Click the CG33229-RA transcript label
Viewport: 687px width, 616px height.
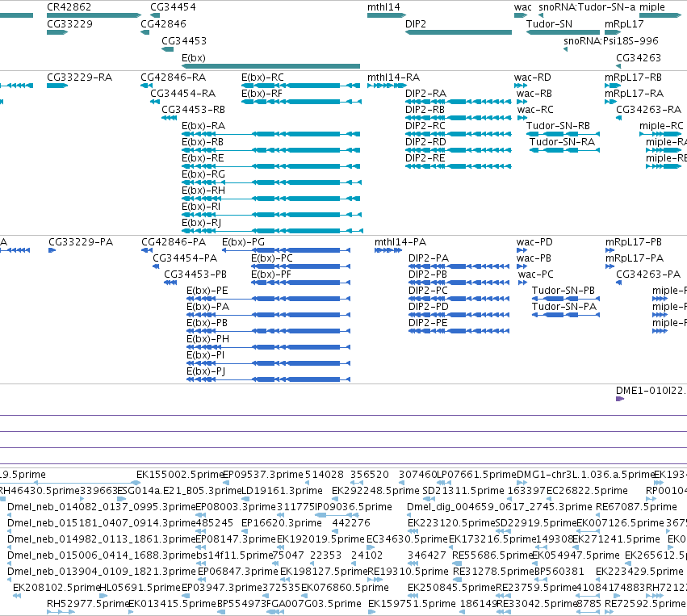tap(79, 78)
